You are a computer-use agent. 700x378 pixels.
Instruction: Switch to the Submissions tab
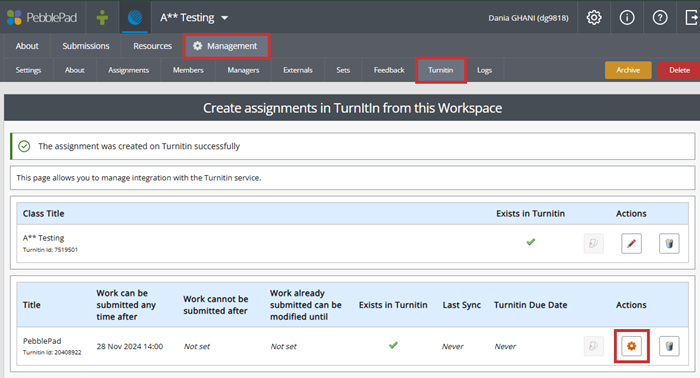point(86,46)
